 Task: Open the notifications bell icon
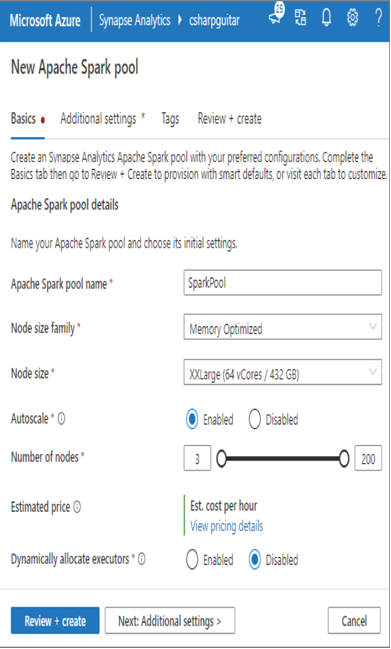pyautogui.click(x=326, y=18)
